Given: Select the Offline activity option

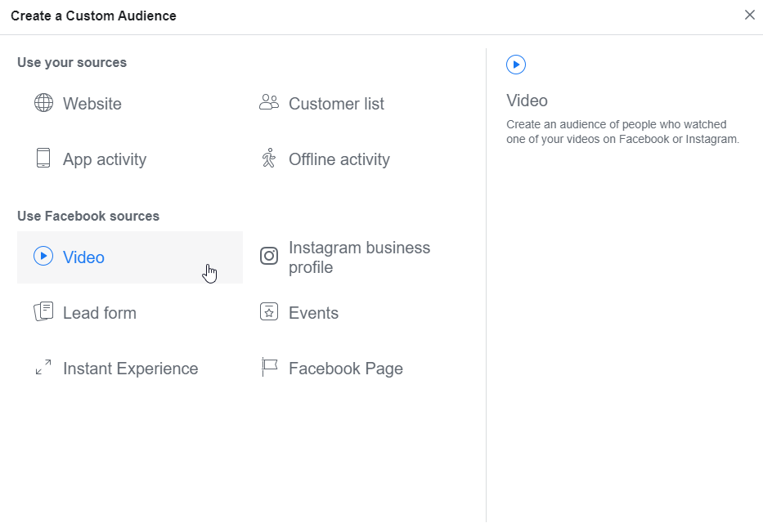Looking at the screenshot, I should click(339, 159).
